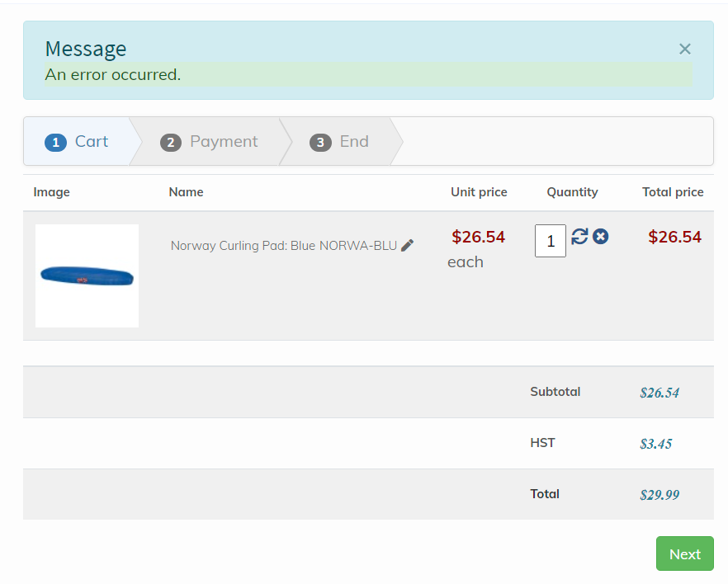Jump to the End step

tap(339, 142)
